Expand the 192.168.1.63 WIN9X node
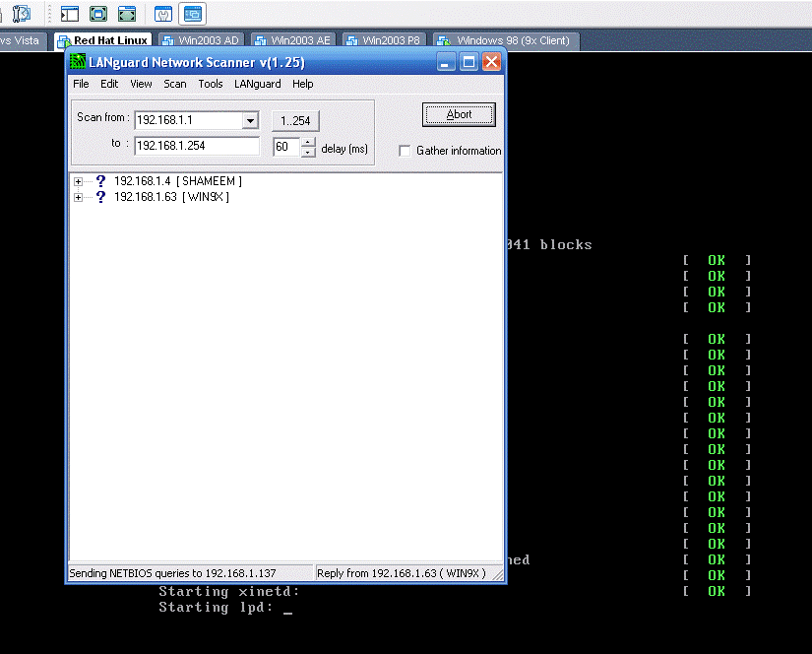 pos(78,197)
